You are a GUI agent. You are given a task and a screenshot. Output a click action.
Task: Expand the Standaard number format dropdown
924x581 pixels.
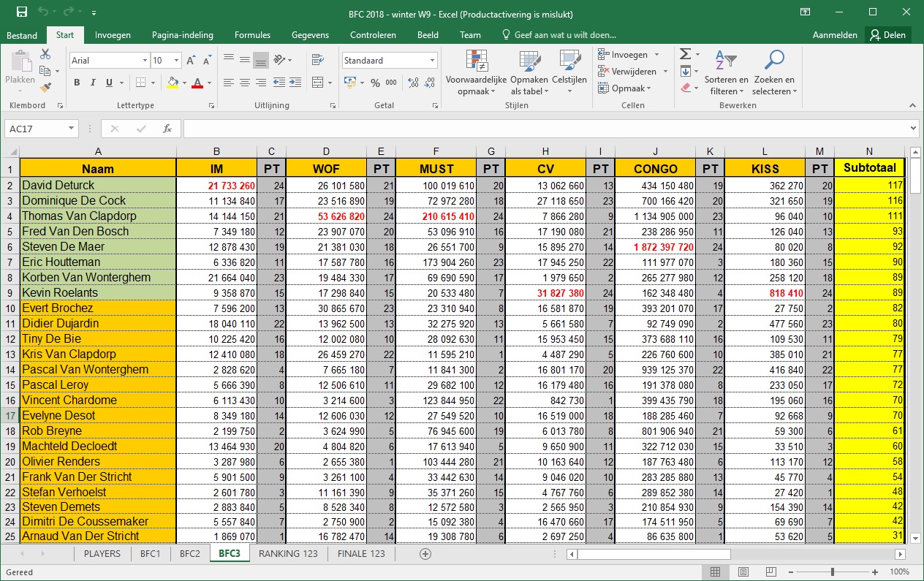(x=432, y=61)
